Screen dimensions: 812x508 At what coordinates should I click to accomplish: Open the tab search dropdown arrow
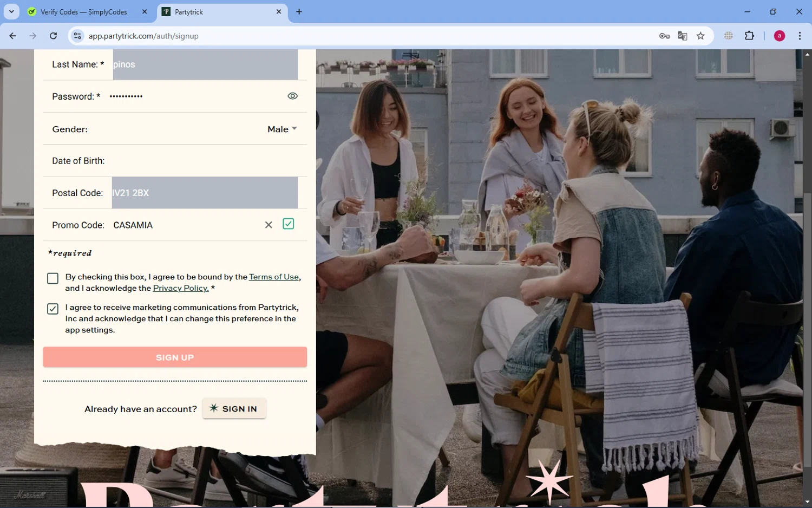tap(11, 11)
